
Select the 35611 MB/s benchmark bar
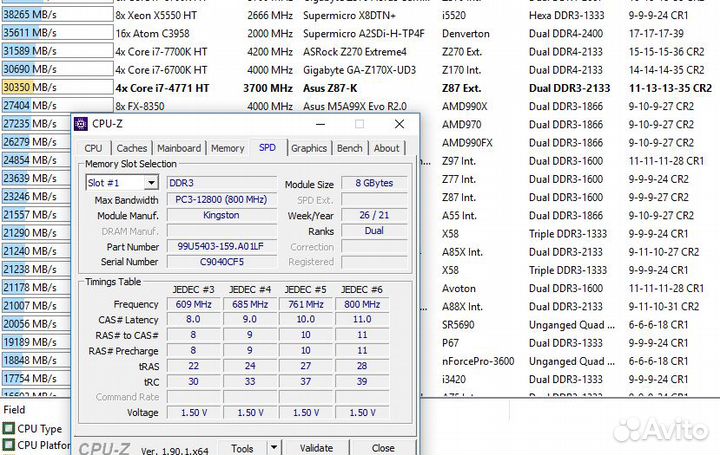tap(57, 33)
